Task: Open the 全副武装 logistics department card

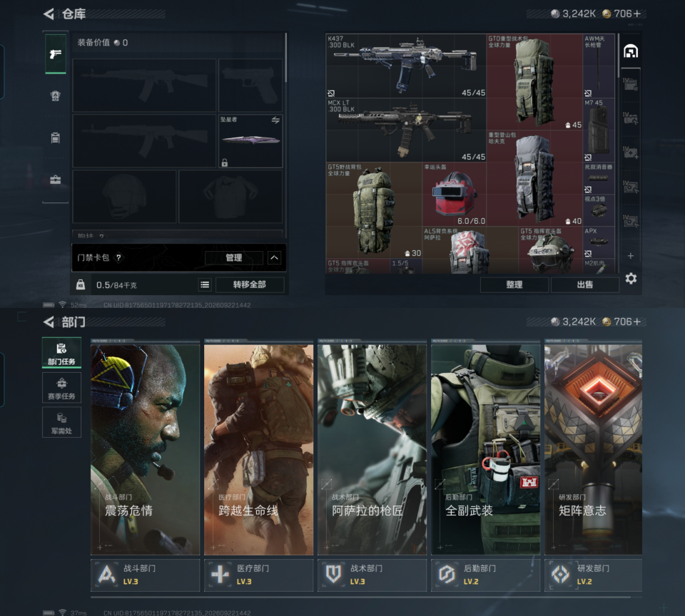Action: (x=486, y=448)
